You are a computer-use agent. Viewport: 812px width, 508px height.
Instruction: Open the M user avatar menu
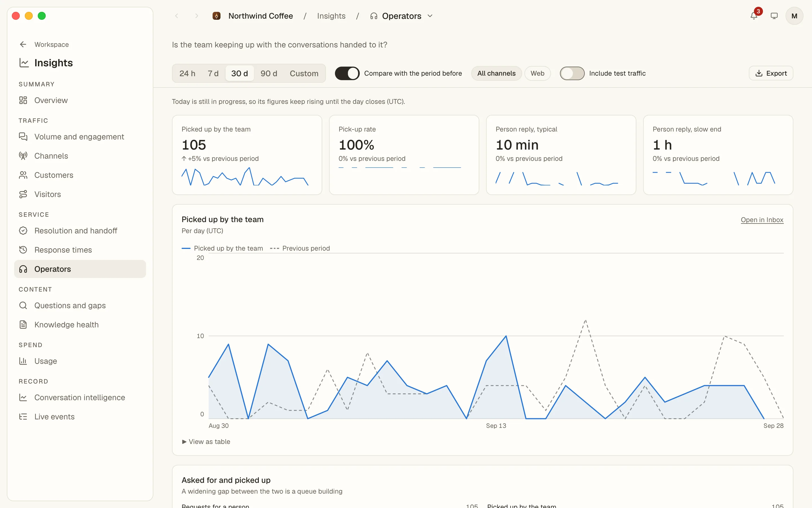click(794, 16)
